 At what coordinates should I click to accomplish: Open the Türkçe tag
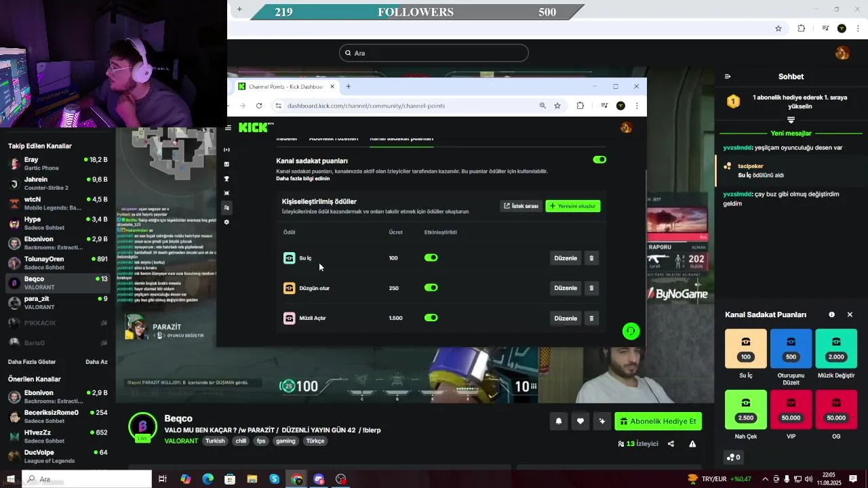pyautogui.click(x=315, y=441)
